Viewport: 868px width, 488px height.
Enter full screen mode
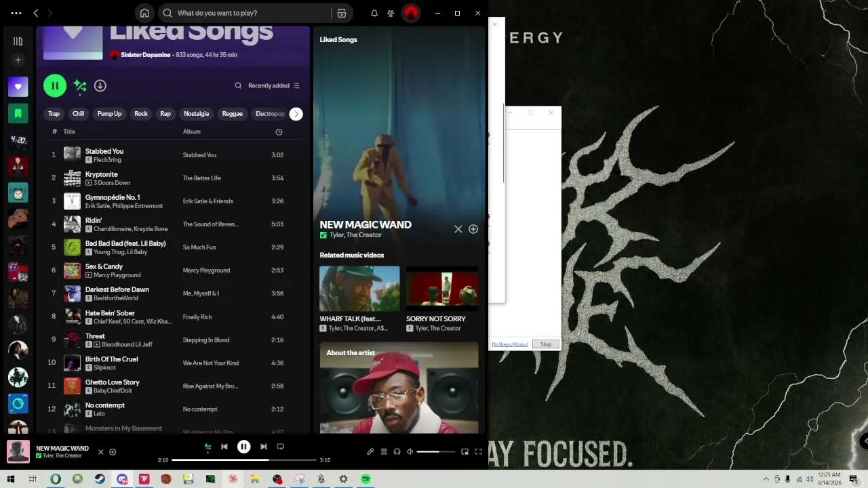pyautogui.click(x=478, y=451)
